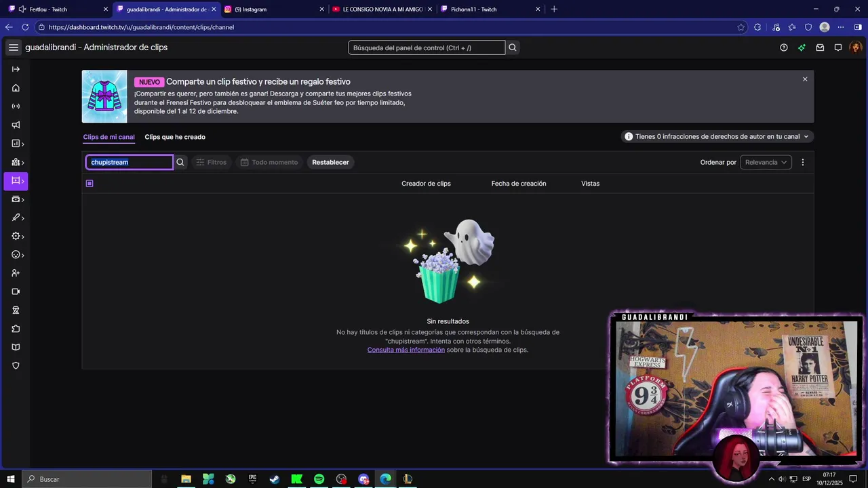Screen dimensions: 868x488
Task: Open the Relevancia sort dropdown
Action: 766,162
